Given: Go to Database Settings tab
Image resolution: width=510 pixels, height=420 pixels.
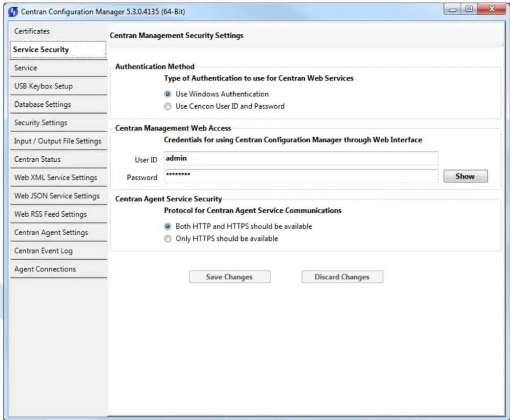Looking at the screenshot, I should pos(58,104).
